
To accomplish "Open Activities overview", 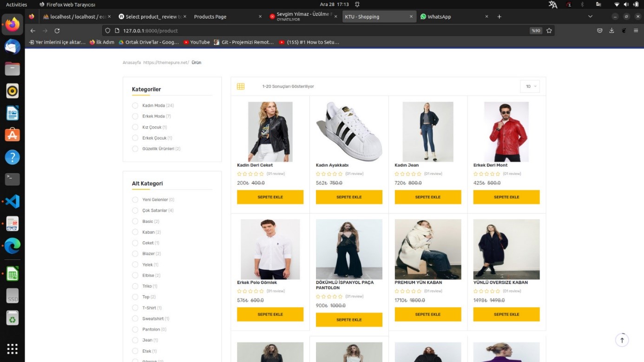I will click(x=16, y=4).
